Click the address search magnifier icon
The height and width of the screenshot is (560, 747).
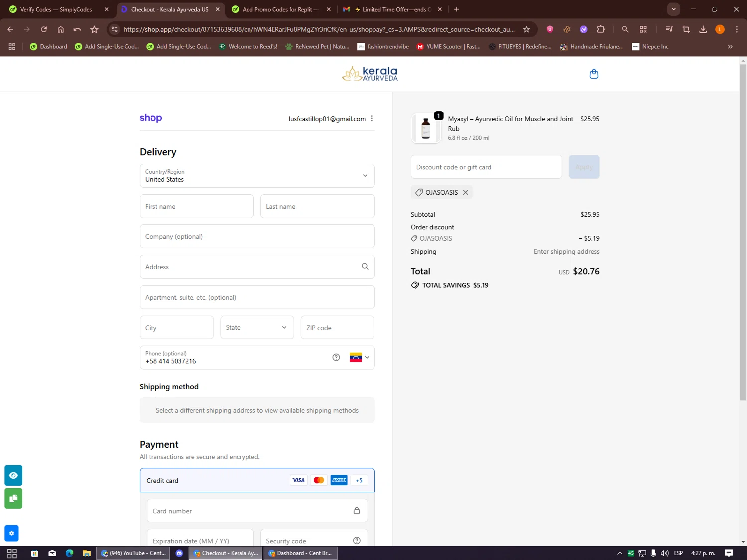click(365, 267)
